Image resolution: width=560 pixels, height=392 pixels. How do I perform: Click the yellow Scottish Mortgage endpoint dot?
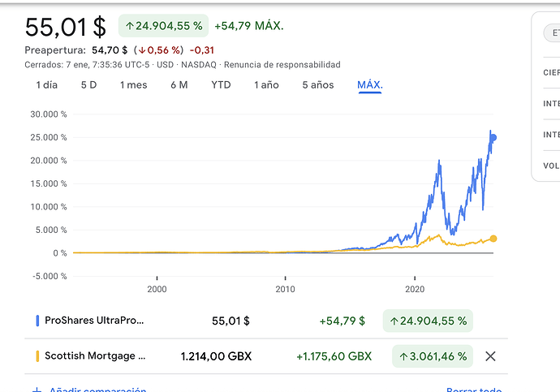pyautogui.click(x=493, y=239)
